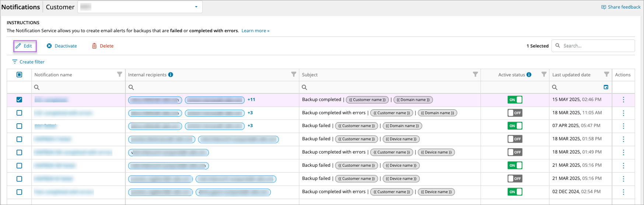The image size is (644, 205).
Task: Open actions menu for 15 MAY 2025 row
Action: coord(623,100)
